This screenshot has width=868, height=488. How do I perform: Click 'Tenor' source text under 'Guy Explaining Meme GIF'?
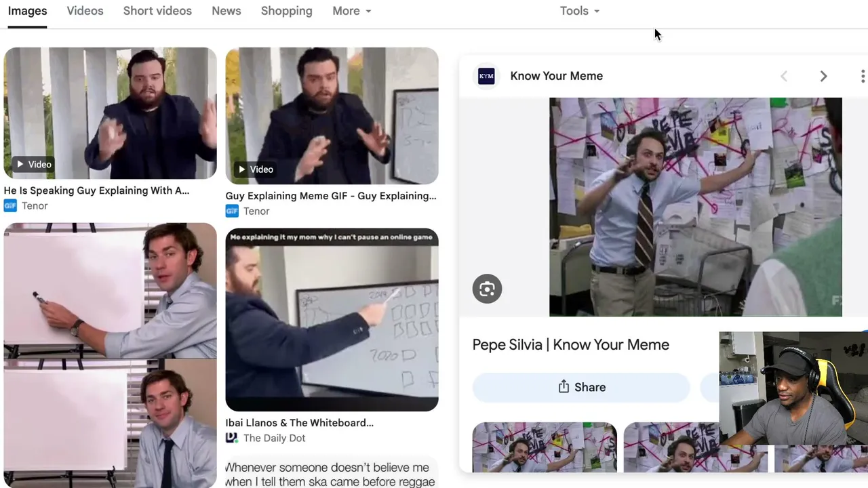tap(256, 211)
